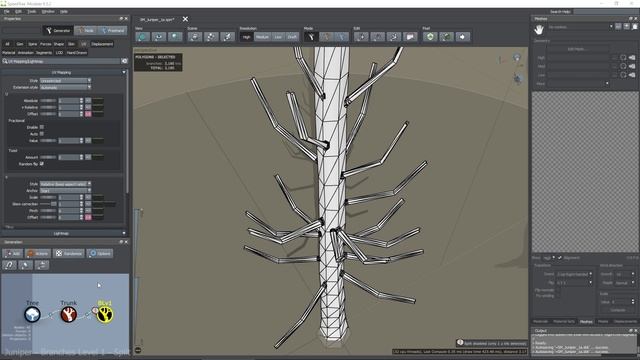
Task: Open the mesh selector dropdown in Meshes panel
Action: pyautogui.click(x=580, y=27)
